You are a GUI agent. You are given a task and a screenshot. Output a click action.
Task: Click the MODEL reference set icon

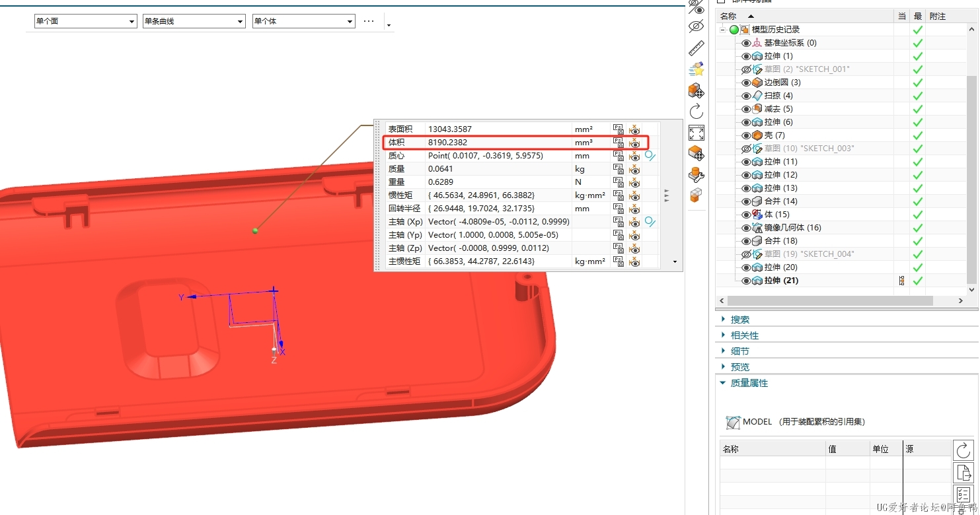pyautogui.click(x=733, y=422)
